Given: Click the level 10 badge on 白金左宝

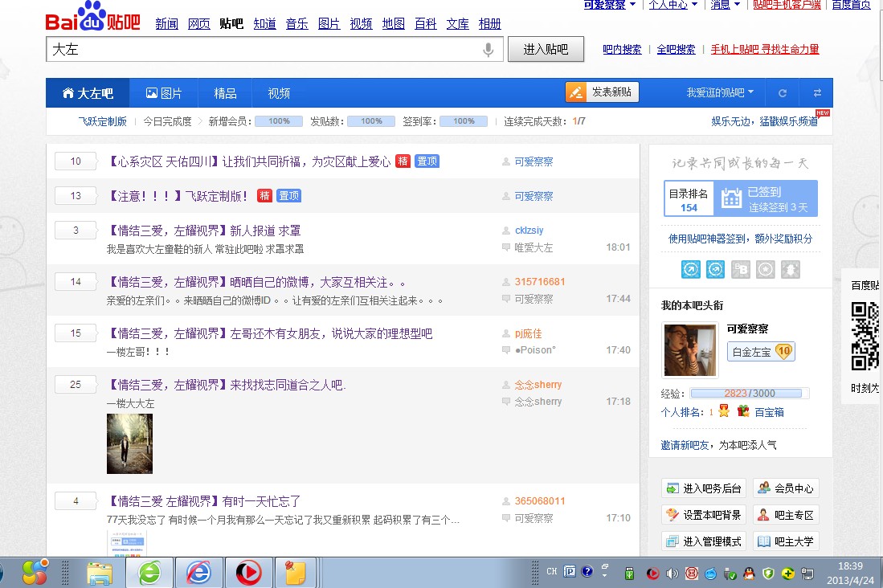Looking at the screenshot, I should (x=784, y=352).
